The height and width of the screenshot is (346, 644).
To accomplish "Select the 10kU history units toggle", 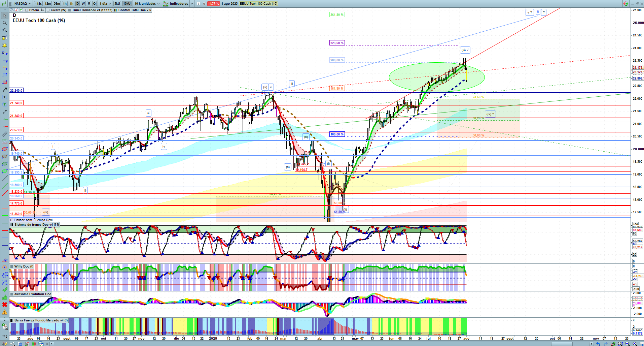I will click(x=127, y=4).
